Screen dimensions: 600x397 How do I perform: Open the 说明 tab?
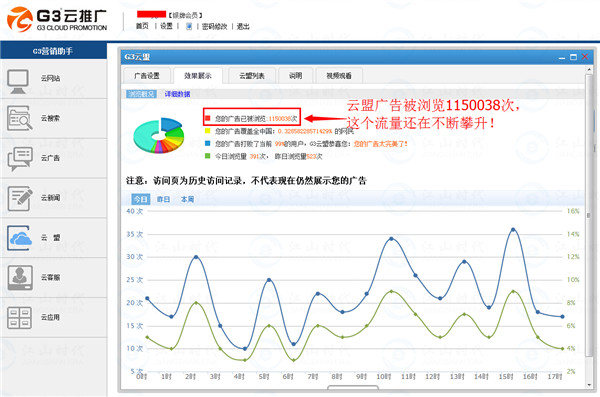click(295, 76)
